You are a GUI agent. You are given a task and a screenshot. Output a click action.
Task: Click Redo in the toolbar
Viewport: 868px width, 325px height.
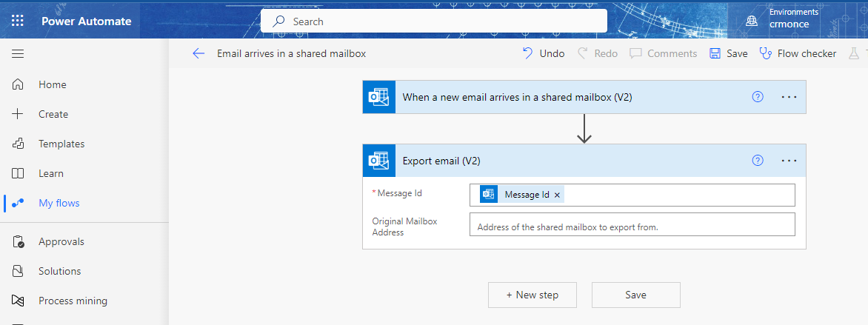(598, 54)
